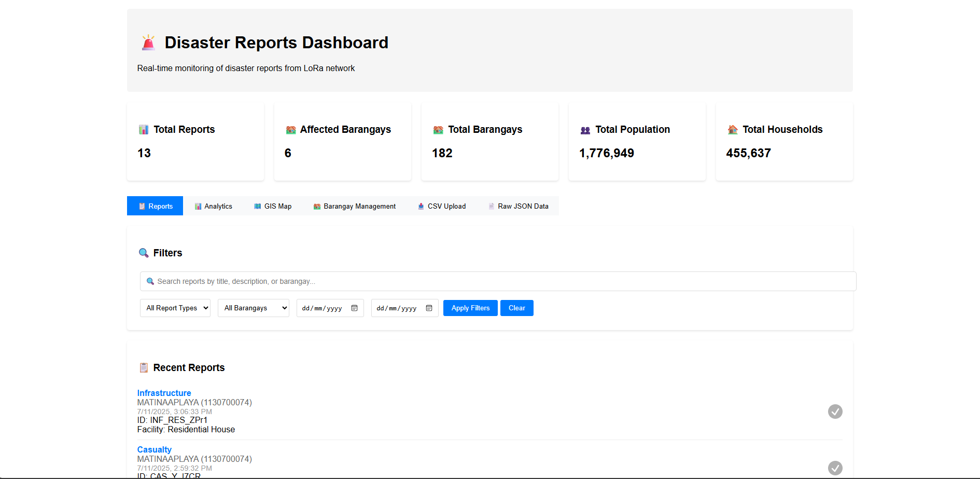Toggle the checkmark on the Casualty report

[835, 468]
